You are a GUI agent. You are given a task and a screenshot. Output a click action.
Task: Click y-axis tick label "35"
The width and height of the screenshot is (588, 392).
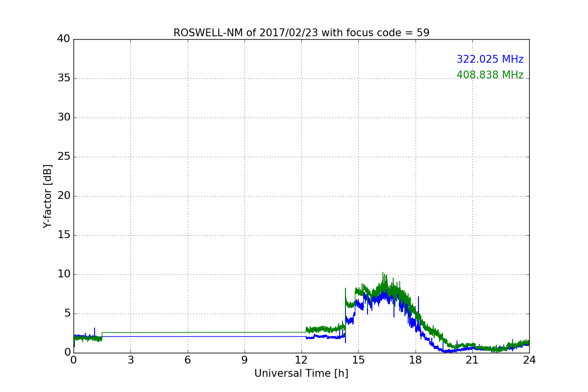click(64, 78)
